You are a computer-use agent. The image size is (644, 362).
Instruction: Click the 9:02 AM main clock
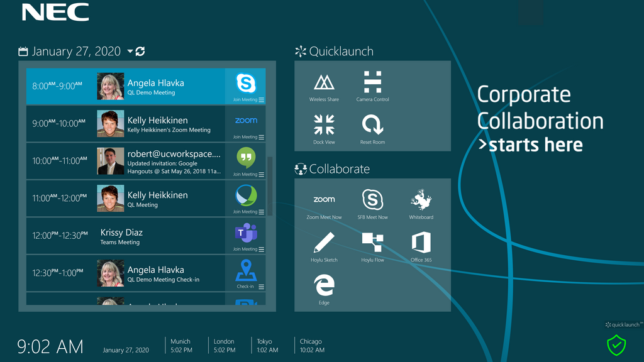[50, 346]
